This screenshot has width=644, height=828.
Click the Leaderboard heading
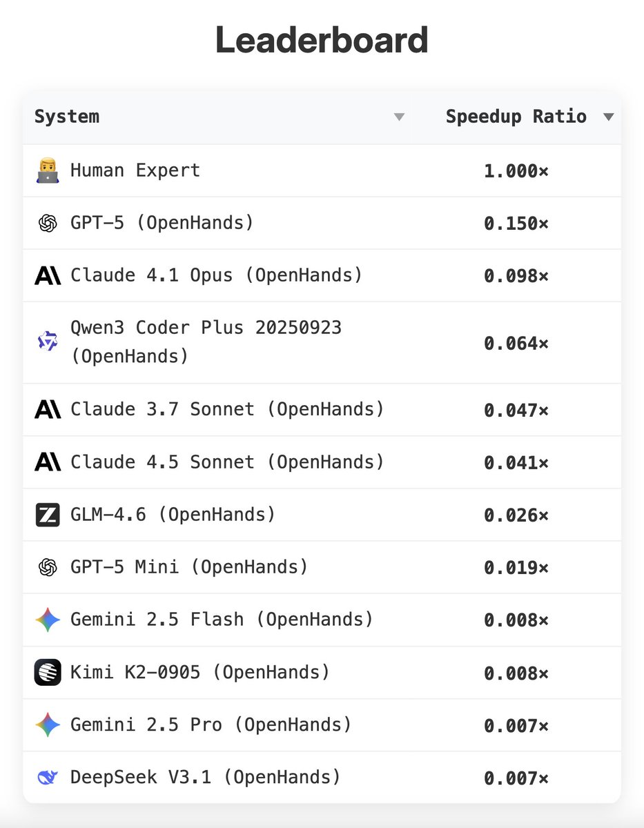[322, 40]
